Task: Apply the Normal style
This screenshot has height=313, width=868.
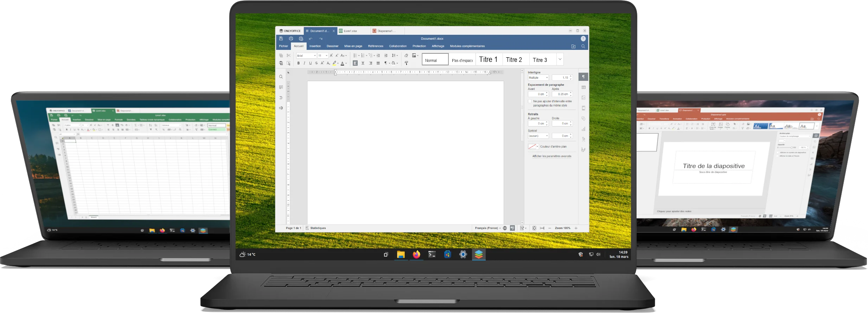Action: (435, 59)
